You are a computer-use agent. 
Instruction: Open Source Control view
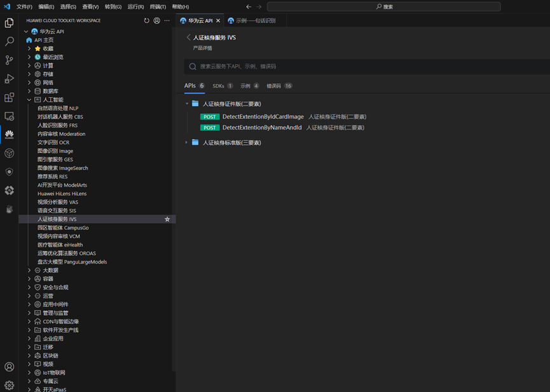pyautogui.click(x=9, y=60)
